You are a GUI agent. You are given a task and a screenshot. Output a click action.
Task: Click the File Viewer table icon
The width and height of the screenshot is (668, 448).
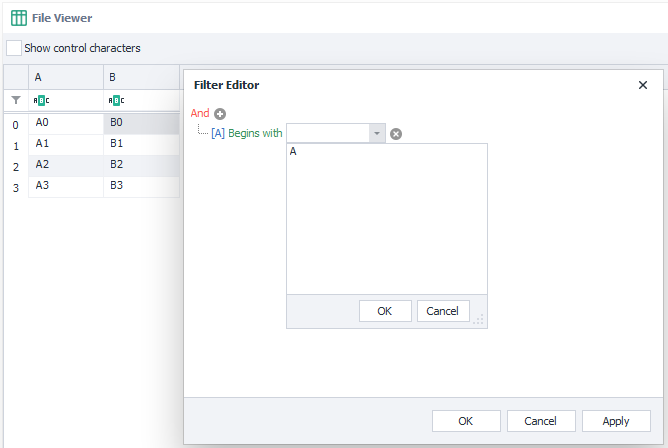18,17
